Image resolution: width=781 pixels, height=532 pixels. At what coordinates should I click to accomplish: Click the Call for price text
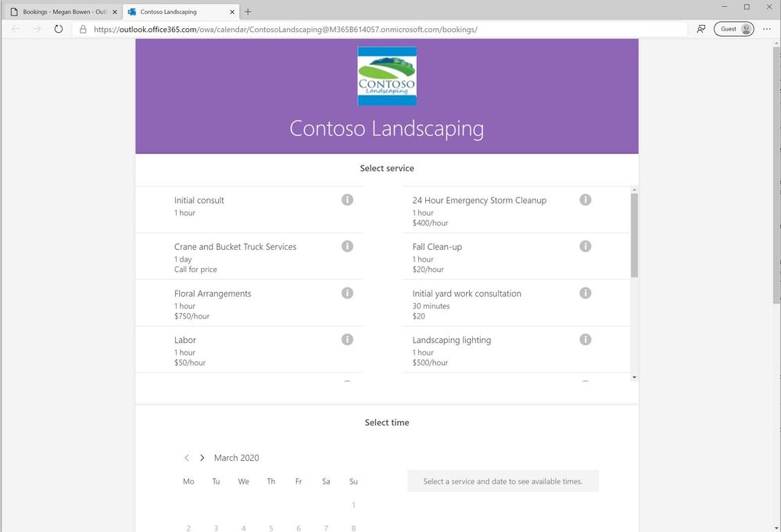point(195,270)
